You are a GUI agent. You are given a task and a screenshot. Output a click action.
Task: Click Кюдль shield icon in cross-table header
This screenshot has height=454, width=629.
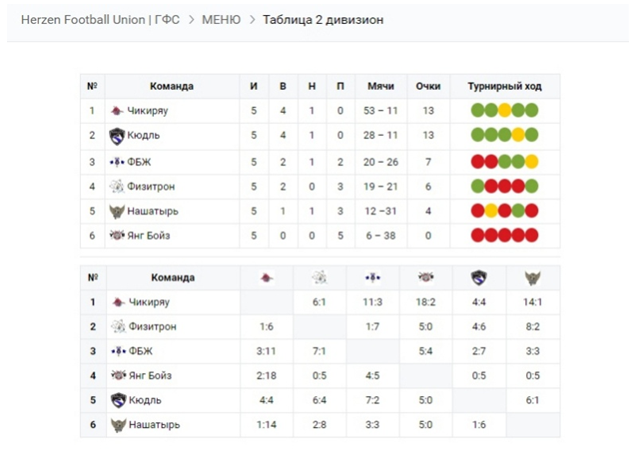coord(479,278)
